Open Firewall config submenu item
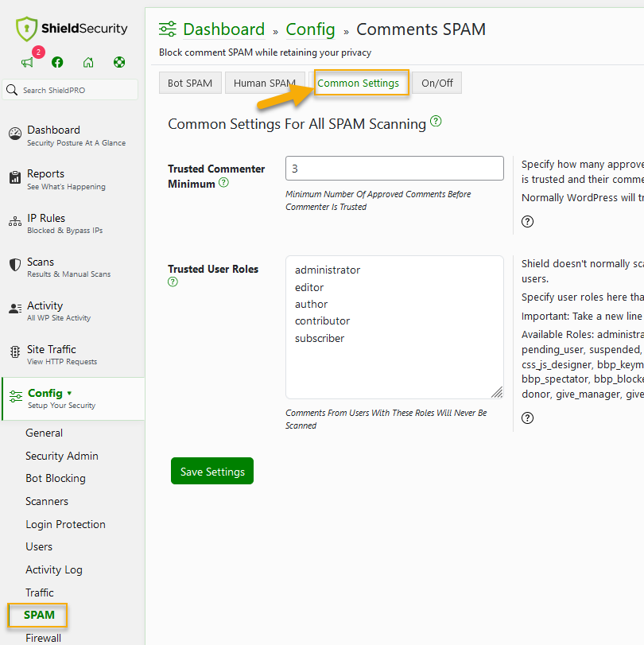 click(x=43, y=638)
